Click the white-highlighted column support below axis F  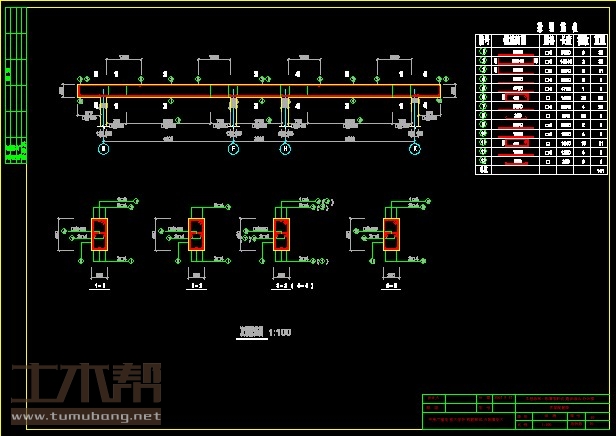[233, 103]
